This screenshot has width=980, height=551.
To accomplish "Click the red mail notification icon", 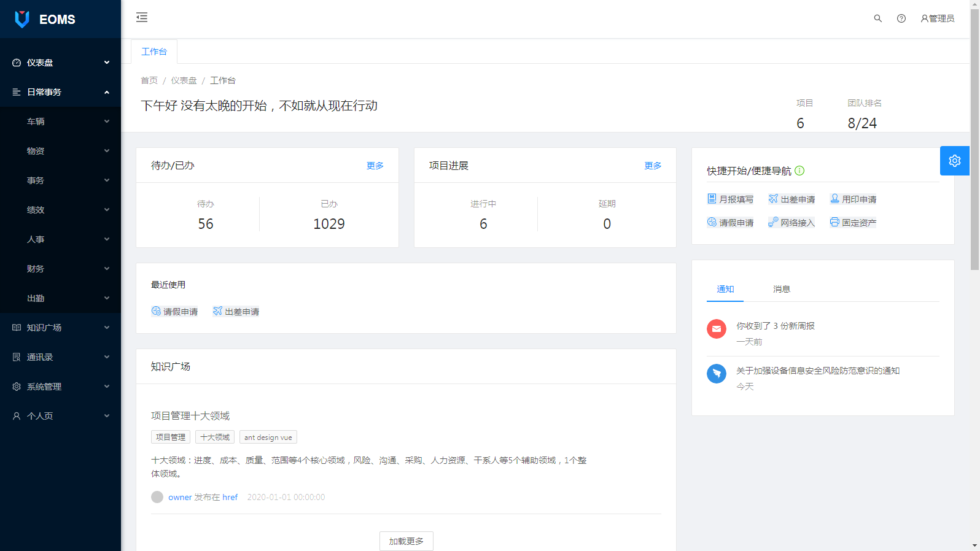I will coord(716,329).
